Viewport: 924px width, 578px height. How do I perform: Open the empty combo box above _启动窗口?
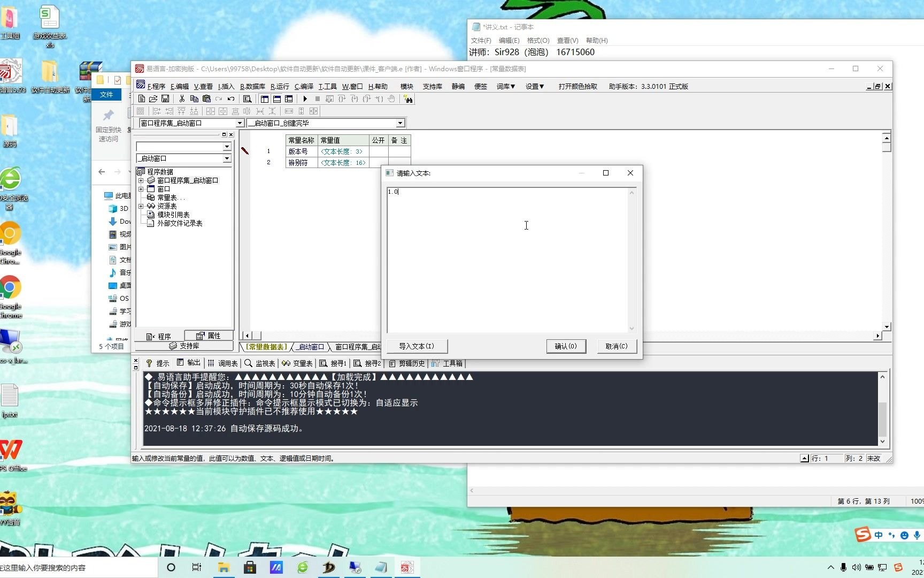click(227, 147)
